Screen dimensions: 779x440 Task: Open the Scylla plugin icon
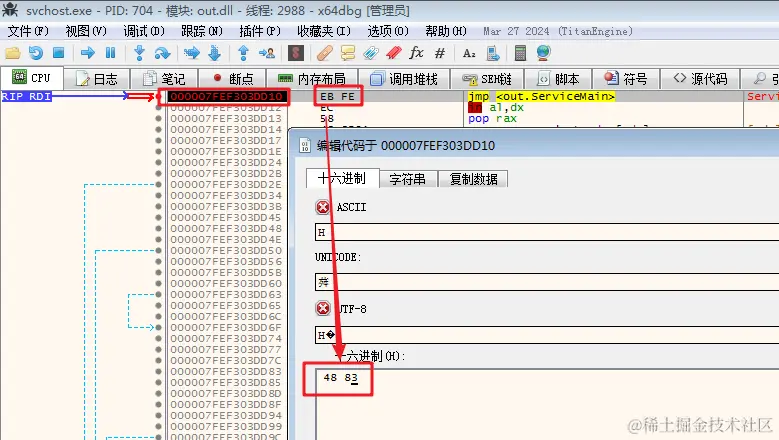(x=296, y=53)
